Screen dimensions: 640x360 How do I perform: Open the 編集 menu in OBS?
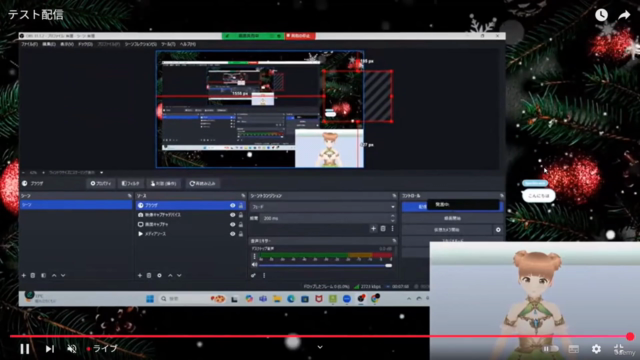pos(49,44)
